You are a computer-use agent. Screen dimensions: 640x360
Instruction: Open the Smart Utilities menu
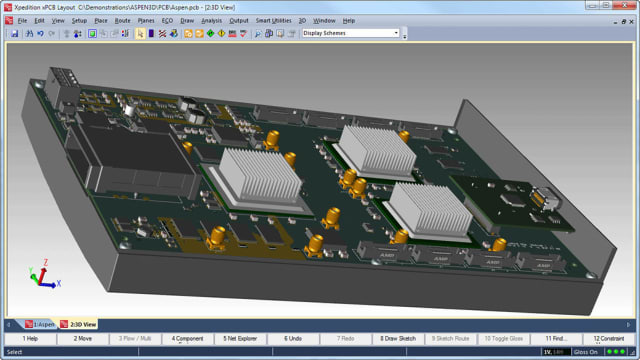273,20
